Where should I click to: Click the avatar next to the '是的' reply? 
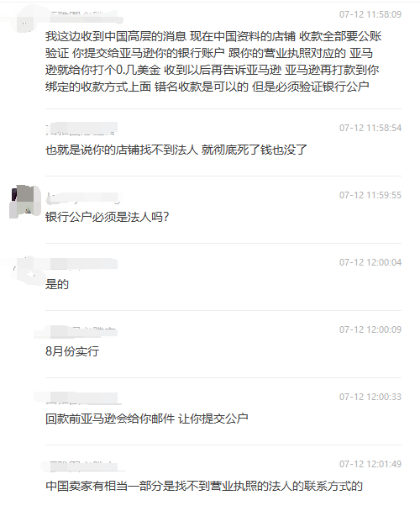(x=26, y=270)
